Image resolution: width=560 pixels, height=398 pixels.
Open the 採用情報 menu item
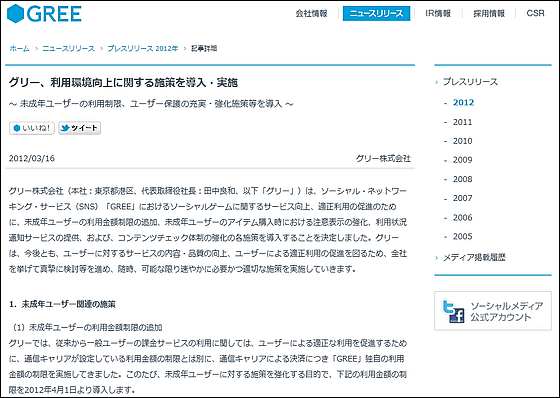click(489, 14)
